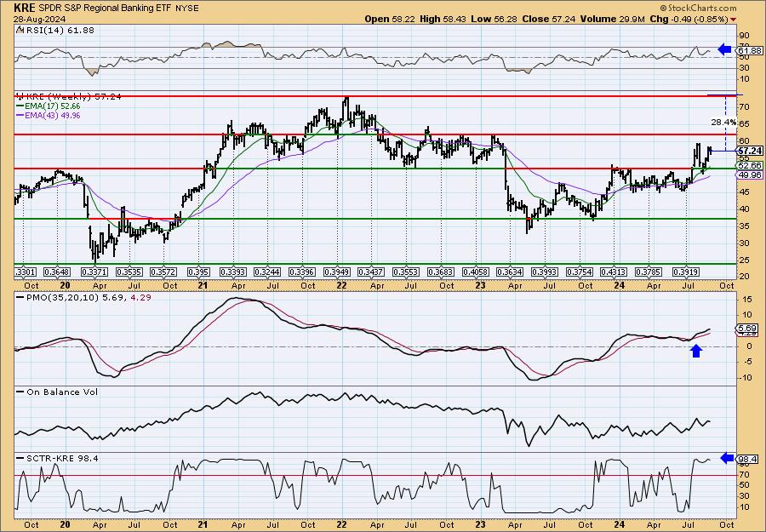
Task: Click the 0.3754 dividend value
Action: coord(580,272)
